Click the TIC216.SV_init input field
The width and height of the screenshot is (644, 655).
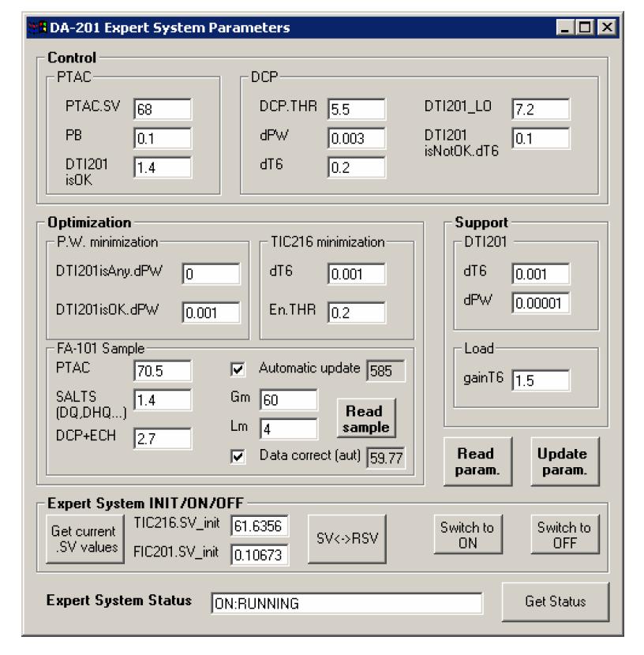coord(260,526)
